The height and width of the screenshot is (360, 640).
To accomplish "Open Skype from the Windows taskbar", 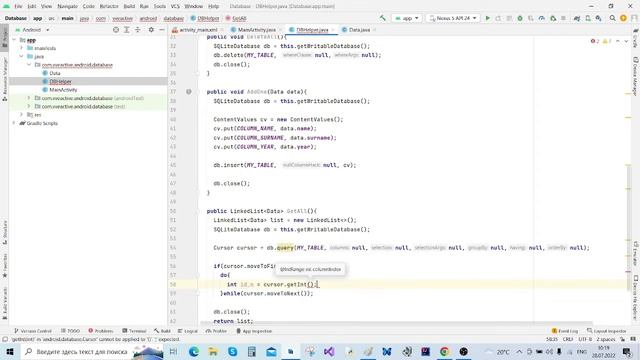I will coord(233,351).
